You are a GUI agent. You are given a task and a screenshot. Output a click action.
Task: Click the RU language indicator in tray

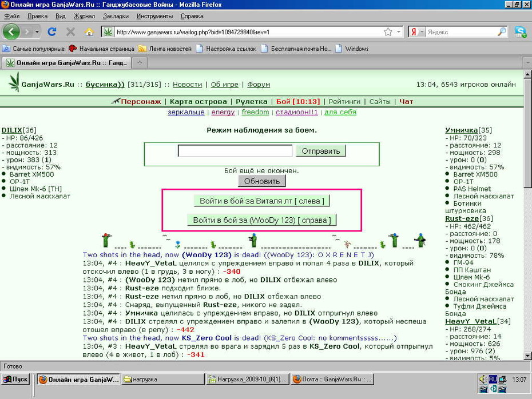pyautogui.click(x=493, y=380)
